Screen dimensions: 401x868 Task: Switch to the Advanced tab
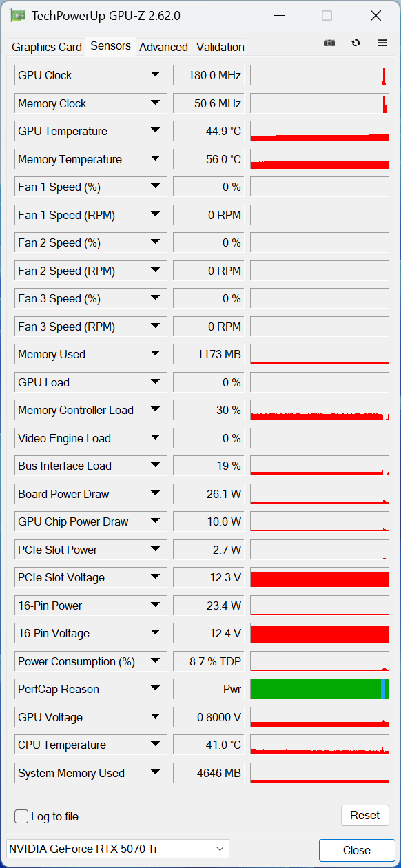click(x=163, y=47)
